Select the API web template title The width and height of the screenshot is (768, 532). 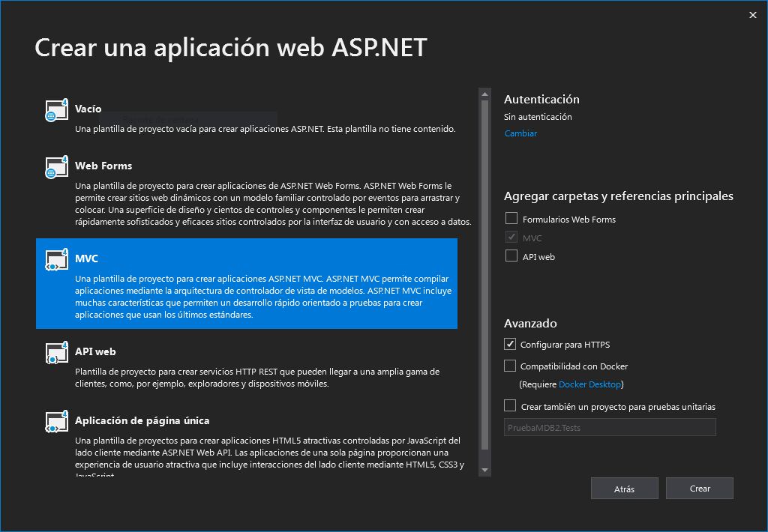[x=95, y=351]
